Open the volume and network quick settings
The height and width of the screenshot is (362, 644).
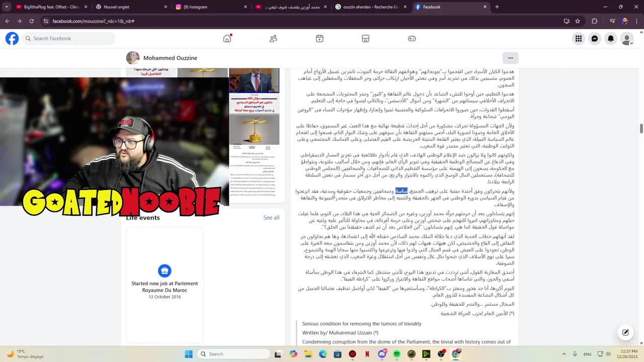[x=604, y=354]
